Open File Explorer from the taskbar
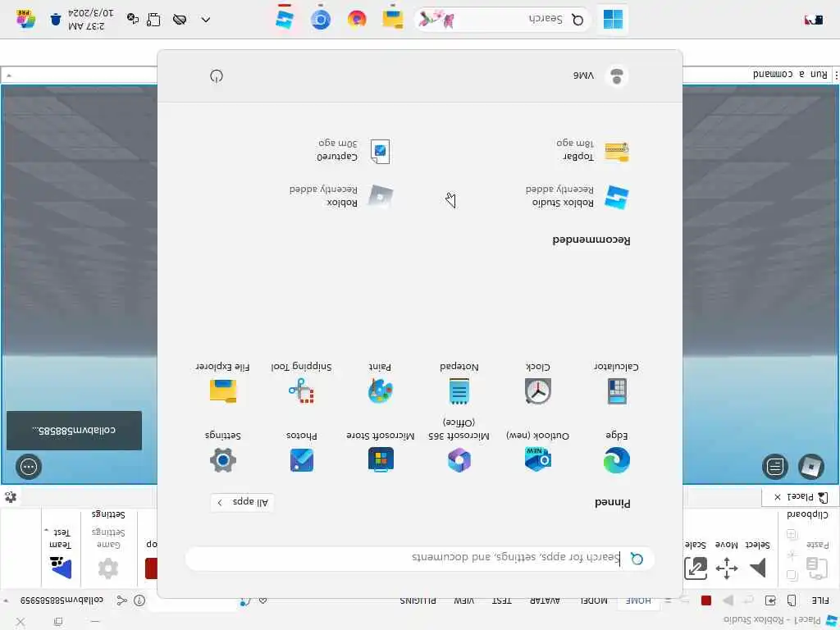Screen dimensions: 840x630 point(393,20)
